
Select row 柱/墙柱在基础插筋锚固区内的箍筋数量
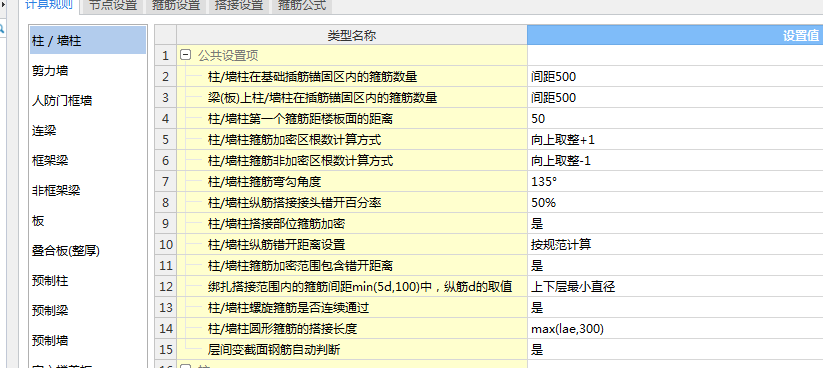(x=352, y=77)
